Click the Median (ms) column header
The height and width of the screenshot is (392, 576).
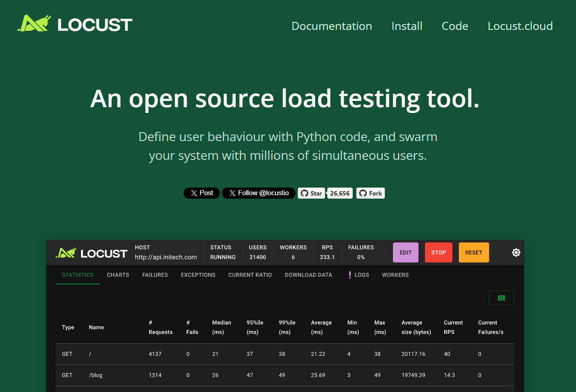[x=221, y=327]
